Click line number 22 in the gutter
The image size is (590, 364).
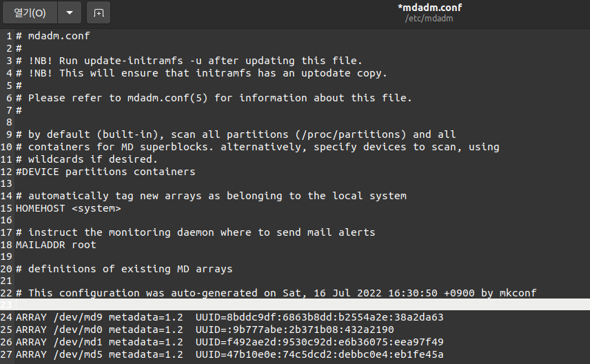pos(6,293)
